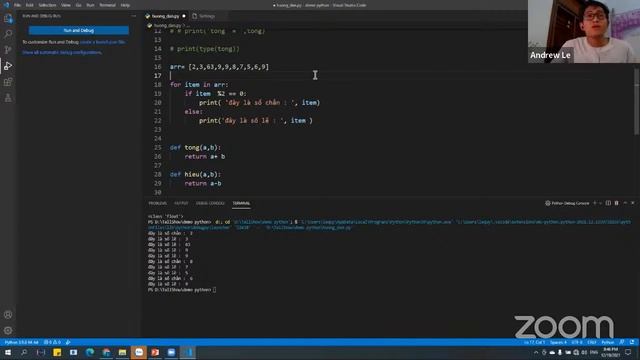Switch to the Debug Console panel tab
Screen dimensions: 640x360
tap(210, 203)
